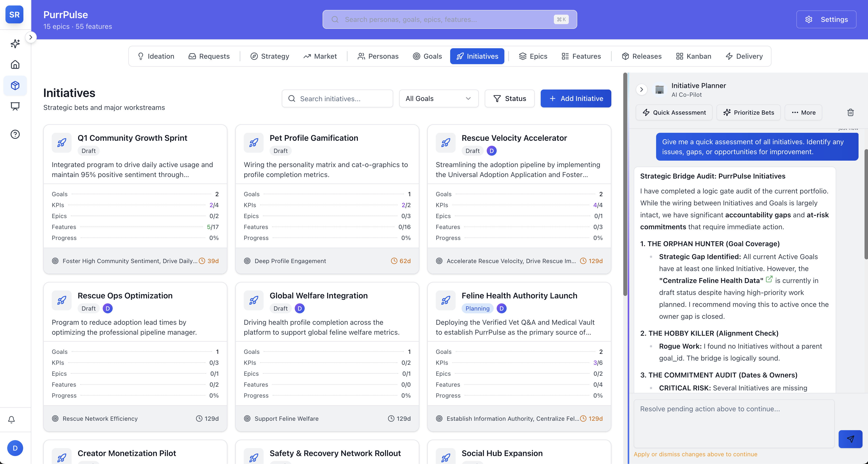Viewport: 868px width, 464px height.
Task: Click rocket icon on Q1 Community Growth Sprint card
Action: click(x=62, y=143)
